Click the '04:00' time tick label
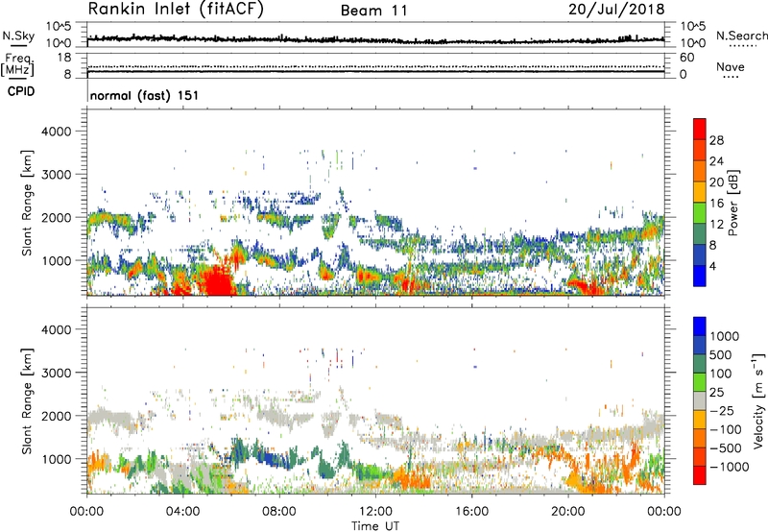The height and width of the screenshot is (532, 768). pyautogui.click(x=182, y=512)
